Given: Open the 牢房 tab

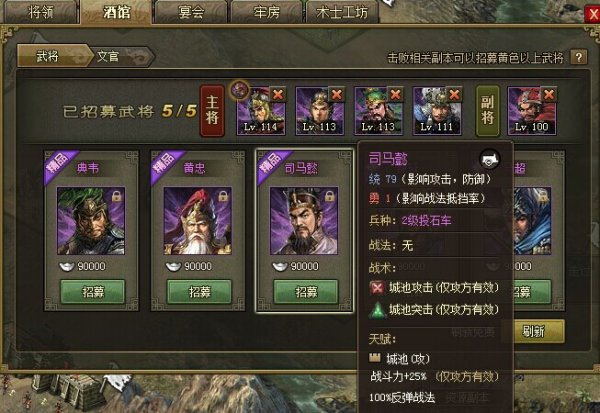Looking at the screenshot, I should point(266,12).
